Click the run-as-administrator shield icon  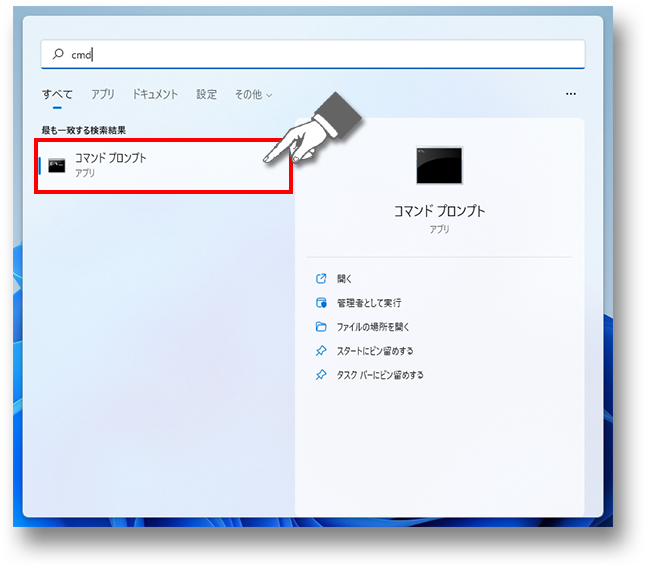pyautogui.click(x=321, y=303)
